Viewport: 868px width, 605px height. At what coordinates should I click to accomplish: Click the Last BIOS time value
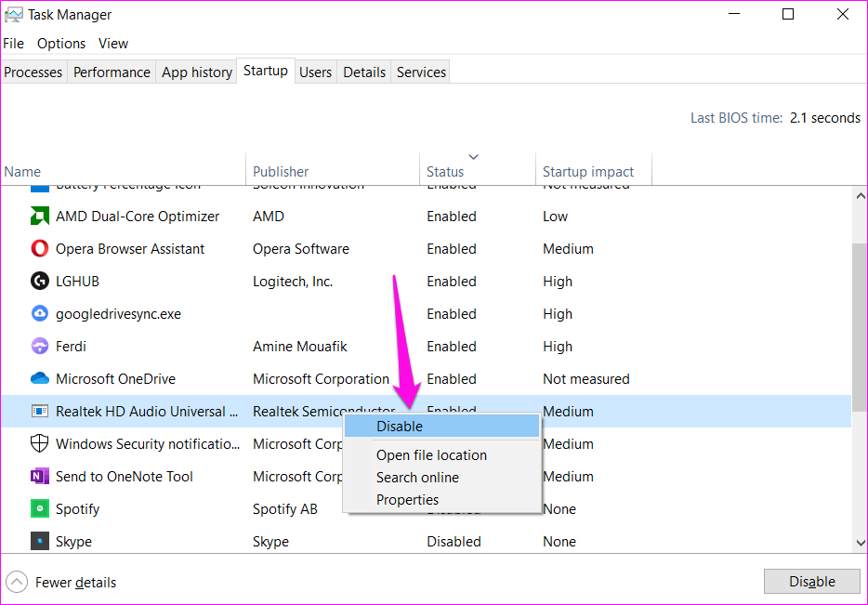point(825,118)
